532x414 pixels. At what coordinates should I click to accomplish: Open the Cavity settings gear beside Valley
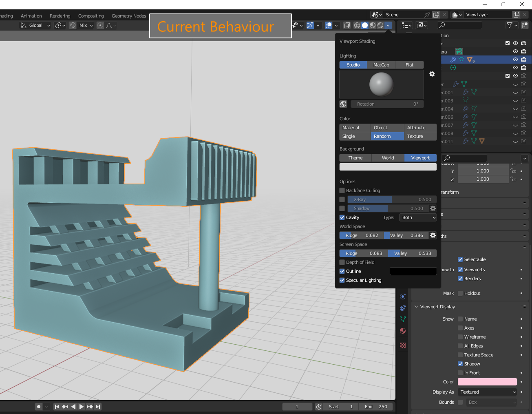click(x=433, y=235)
